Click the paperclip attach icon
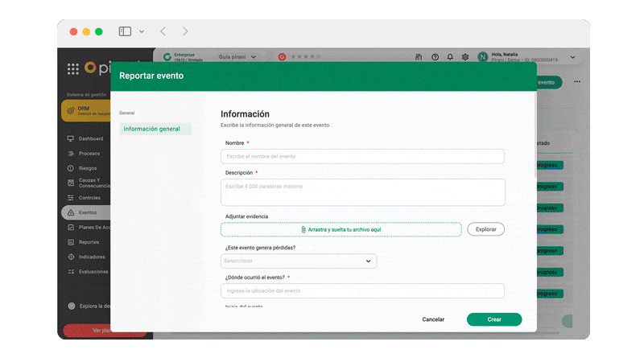Screen dimensions: 644x362 point(303,229)
